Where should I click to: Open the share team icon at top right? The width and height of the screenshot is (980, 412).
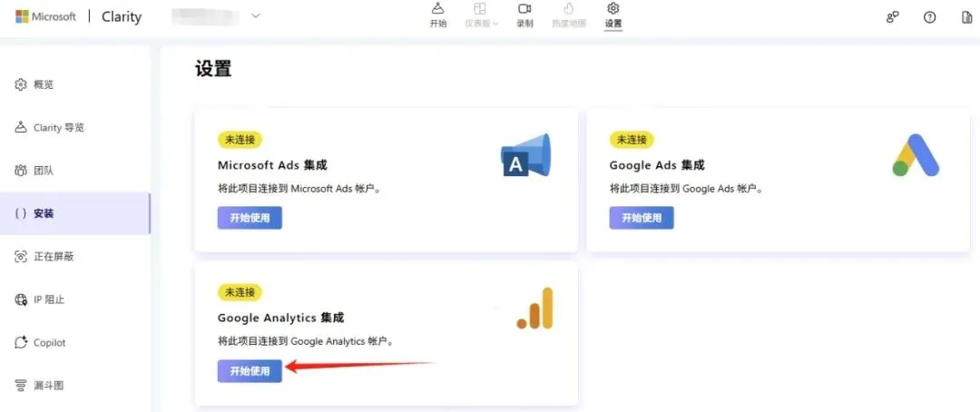pos(893,17)
